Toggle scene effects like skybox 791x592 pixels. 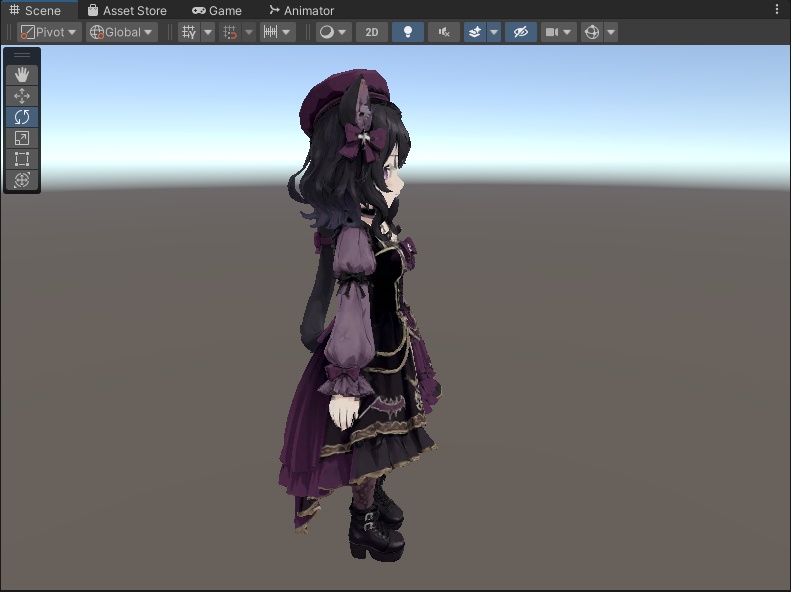[475, 32]
